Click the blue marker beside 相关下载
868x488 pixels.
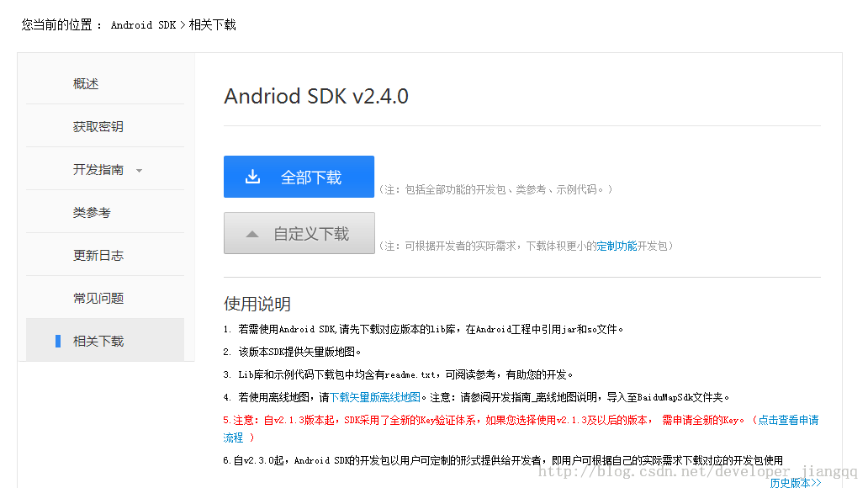[x=58, y=341]
